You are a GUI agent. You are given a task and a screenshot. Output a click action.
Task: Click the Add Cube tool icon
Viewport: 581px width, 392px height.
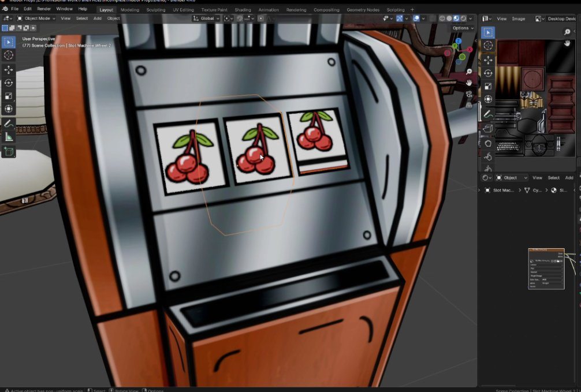tap(9, 151)
